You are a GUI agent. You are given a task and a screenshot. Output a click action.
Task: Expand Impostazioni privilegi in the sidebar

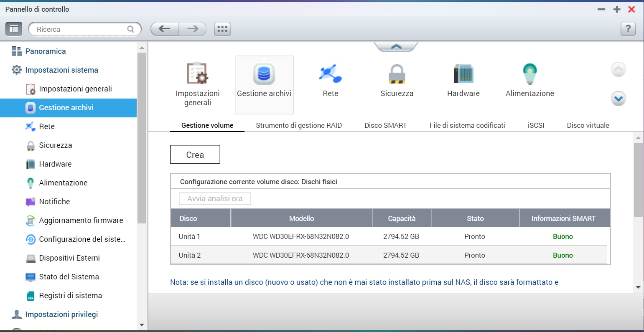pyautogui.click(x=61, y=314)
